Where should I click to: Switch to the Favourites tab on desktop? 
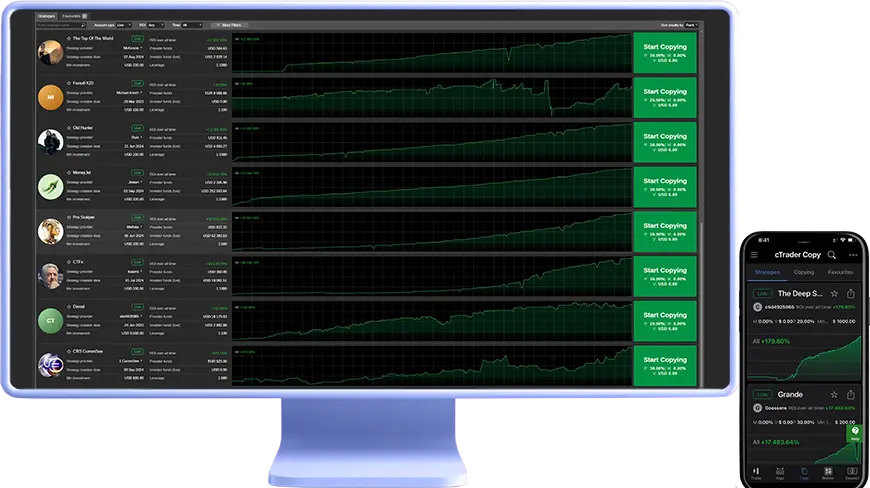pos(73,17)
